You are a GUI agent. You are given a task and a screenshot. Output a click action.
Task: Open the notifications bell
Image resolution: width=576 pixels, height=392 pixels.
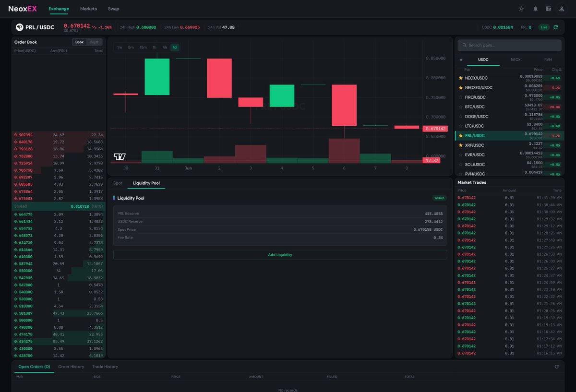pyautogui.click(x=535, y=9)
